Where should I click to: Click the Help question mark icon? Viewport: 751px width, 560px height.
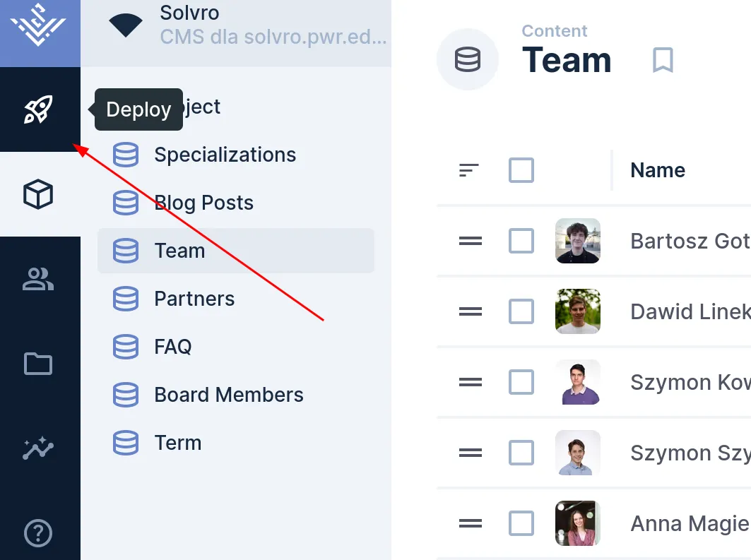pyautogui.click(x=39, y=533)
